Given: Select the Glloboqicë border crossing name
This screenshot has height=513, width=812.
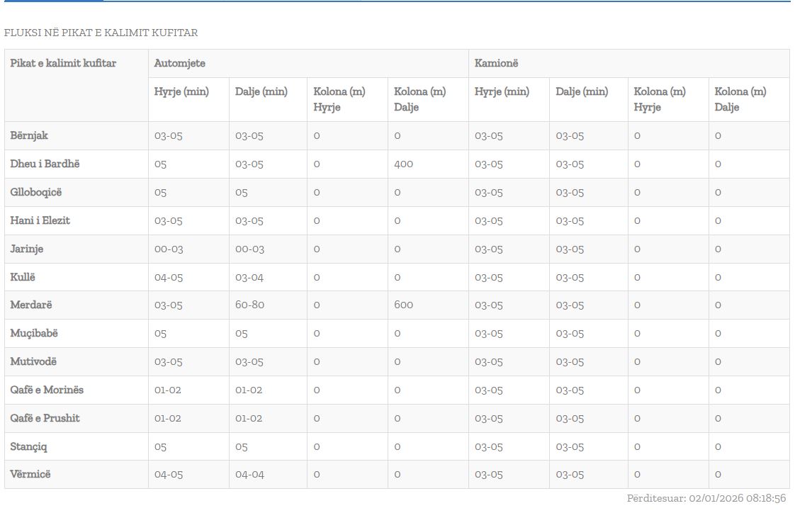Looking at the screenshot, I should tap(36, 192).
